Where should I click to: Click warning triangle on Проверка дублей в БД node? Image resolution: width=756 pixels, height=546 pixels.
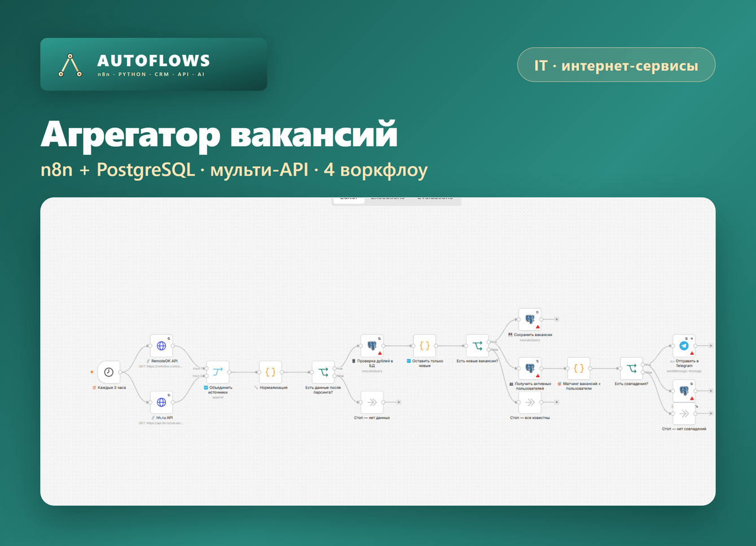380,353
